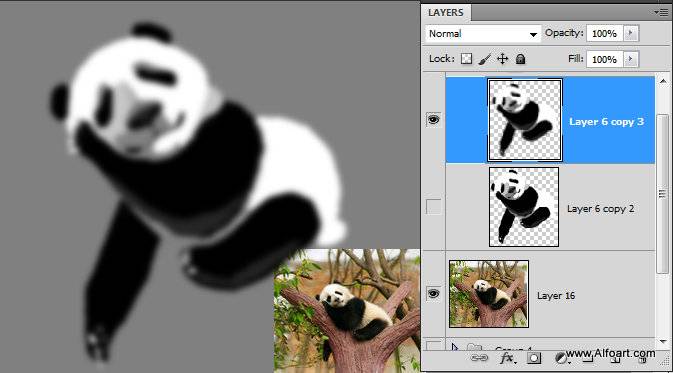
Task: Switch to the LAYERS tab
Action: (x=446, y=12)
